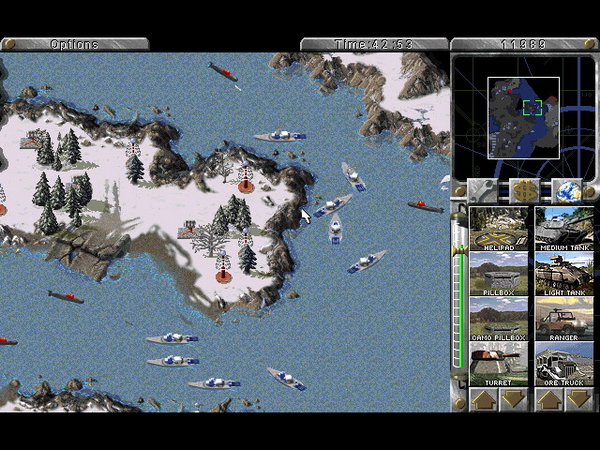
Task: Choose the Pillbox structure icon
Action: pyautogui.click(x=499, y=272)
